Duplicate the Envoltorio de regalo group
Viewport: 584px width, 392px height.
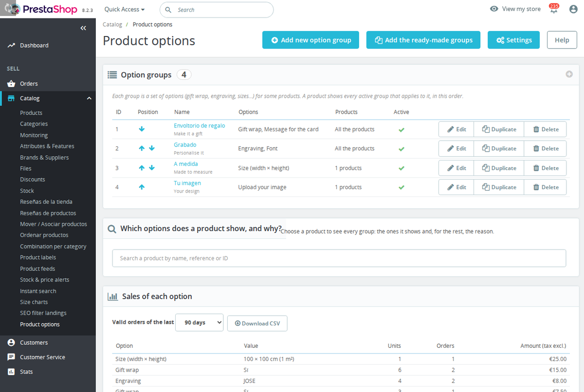point(499,129)
